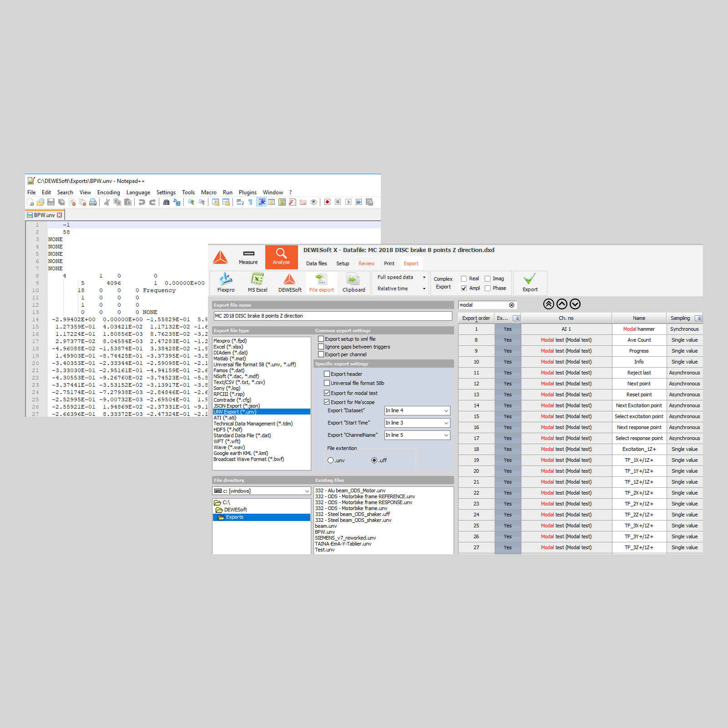Check Export setup to xml file
Image resolution: width=728 pixels, height=728 pixels.
tap(321, 339)
